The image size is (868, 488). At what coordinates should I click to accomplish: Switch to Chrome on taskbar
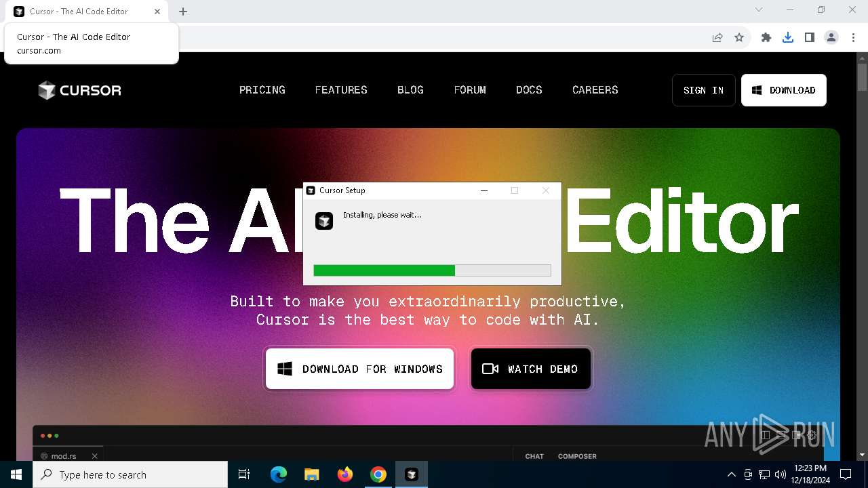coord(378,474)
